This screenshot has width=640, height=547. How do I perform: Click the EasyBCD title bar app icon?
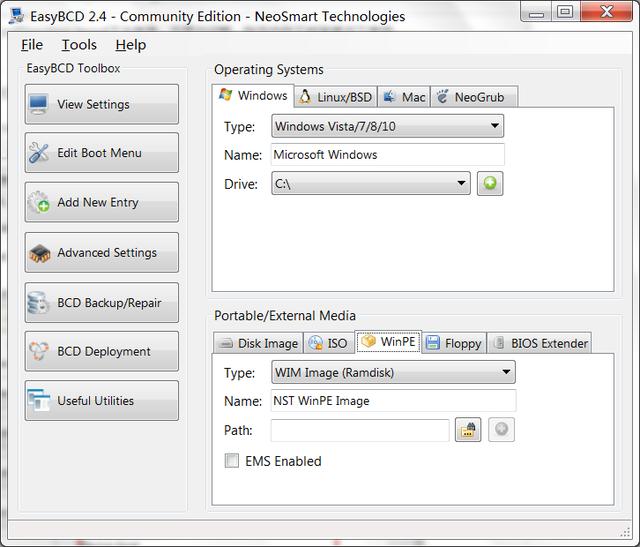17,16
